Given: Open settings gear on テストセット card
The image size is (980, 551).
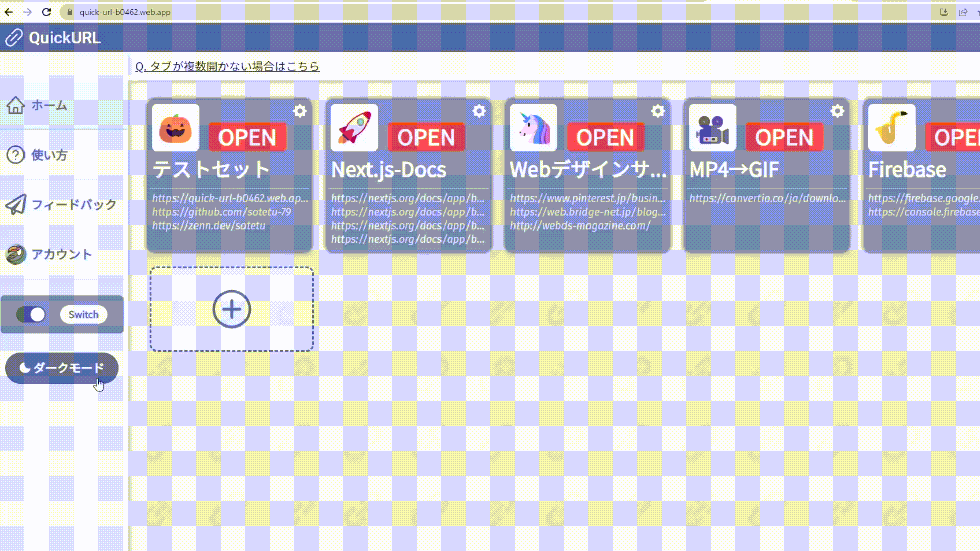Looking at the screenshot, I should coord(300,111).
